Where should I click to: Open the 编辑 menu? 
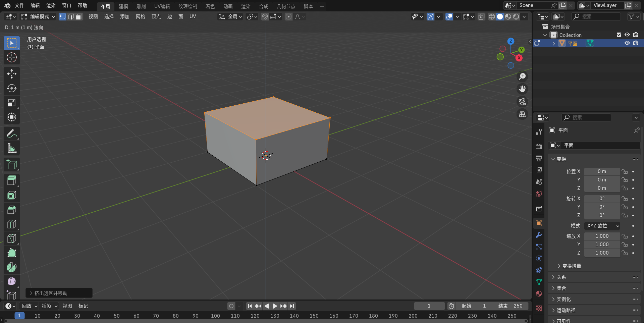coord(35,6)
